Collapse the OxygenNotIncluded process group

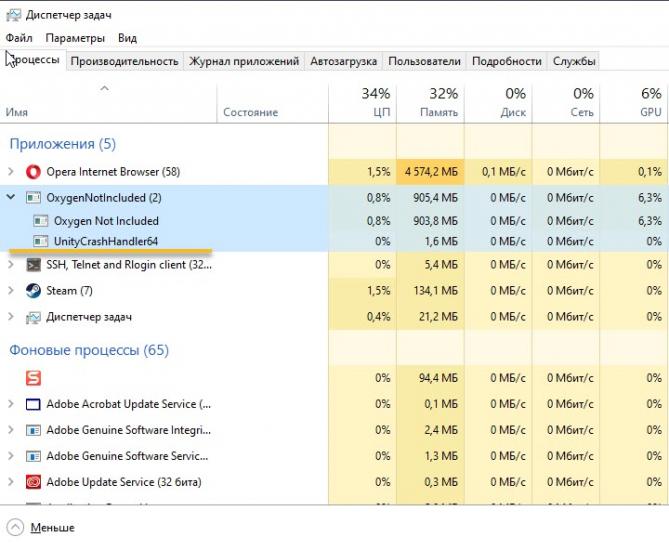11,197
